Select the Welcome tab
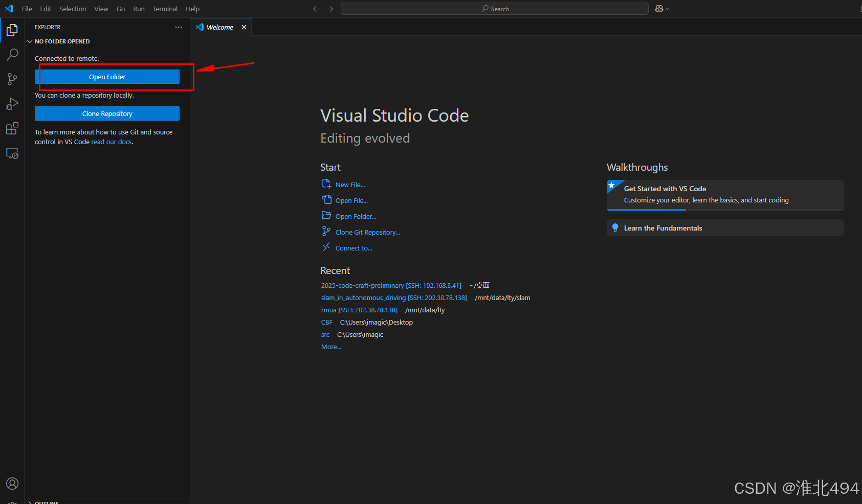862x504 pixels. click(221, 27)
